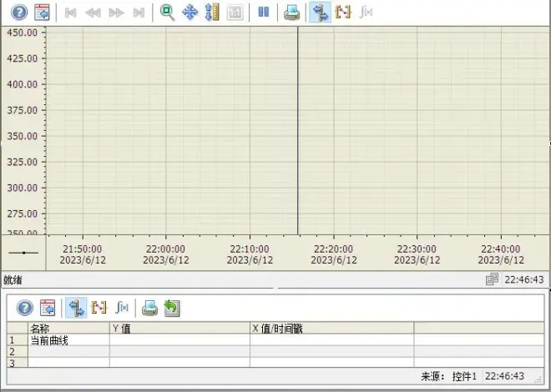Image resolution: width=551 pixels, height=392 pixels.
Task: Select the move trend area tool
Action: pyautogui.click(x=190, y=13)
